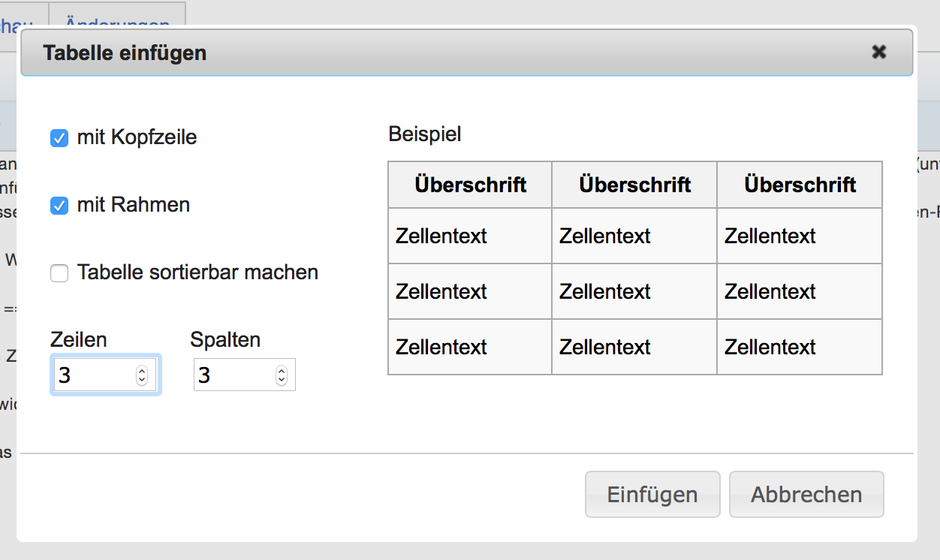
Task: Click the top-left Zellentext preview cell
Action: click(470, 236)
